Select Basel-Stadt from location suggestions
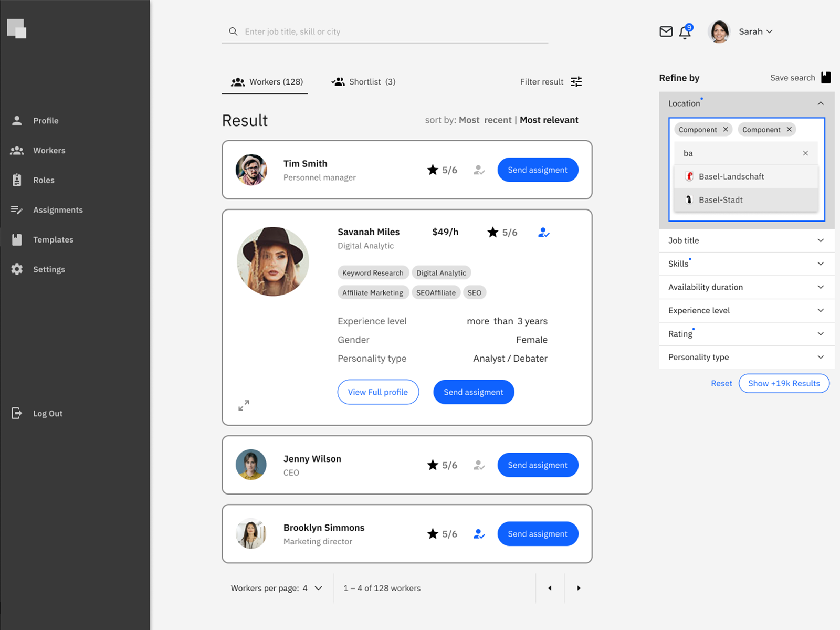 (x=720, y=199)
